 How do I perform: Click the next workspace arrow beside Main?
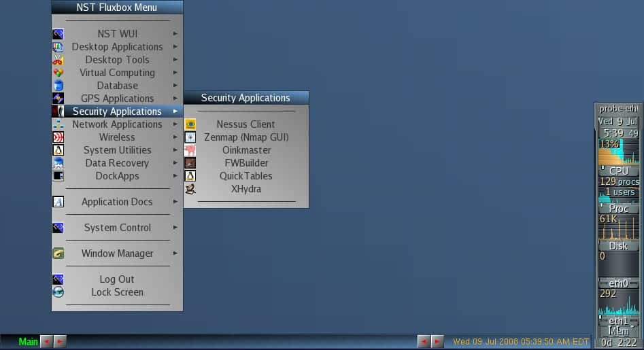(x=60, y=341)
